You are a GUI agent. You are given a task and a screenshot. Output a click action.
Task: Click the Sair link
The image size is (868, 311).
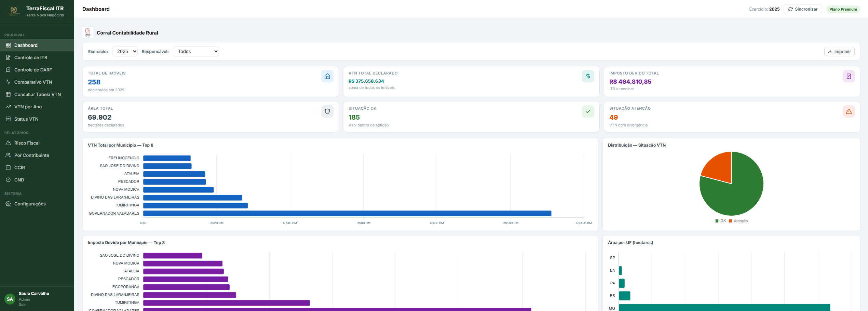pyautogui.click(x=22, y=305)
